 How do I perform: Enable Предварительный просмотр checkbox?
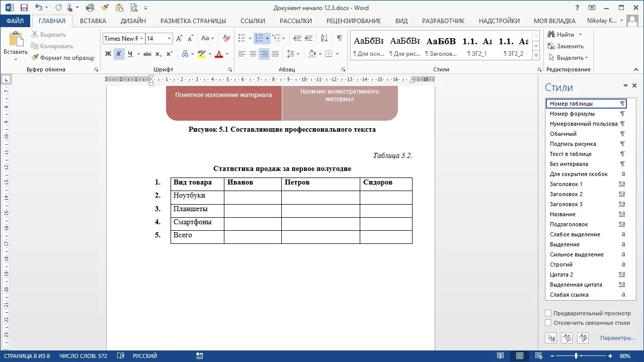(x=548, y=313)
